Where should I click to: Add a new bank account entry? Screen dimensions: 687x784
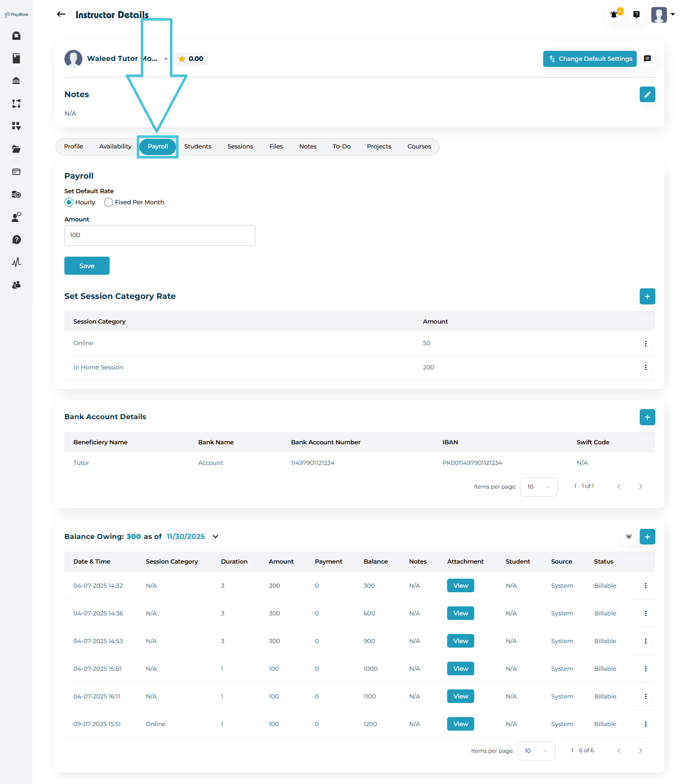pyautogui.click(x=647, y=417)
